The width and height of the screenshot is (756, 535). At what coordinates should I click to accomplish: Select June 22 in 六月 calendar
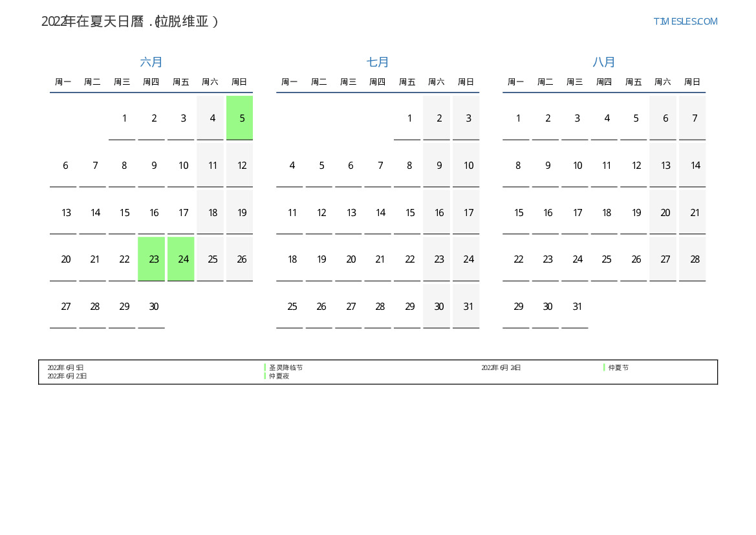122,259
